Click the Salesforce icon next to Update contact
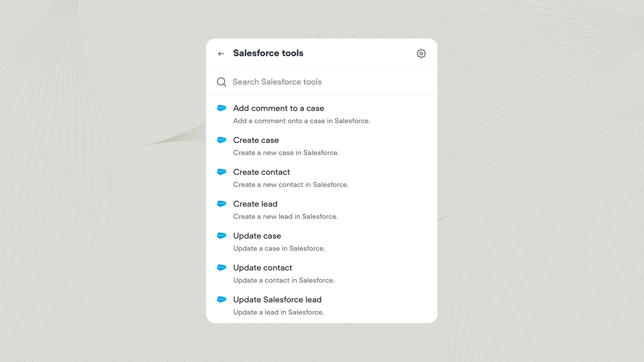 click(222, 267)
